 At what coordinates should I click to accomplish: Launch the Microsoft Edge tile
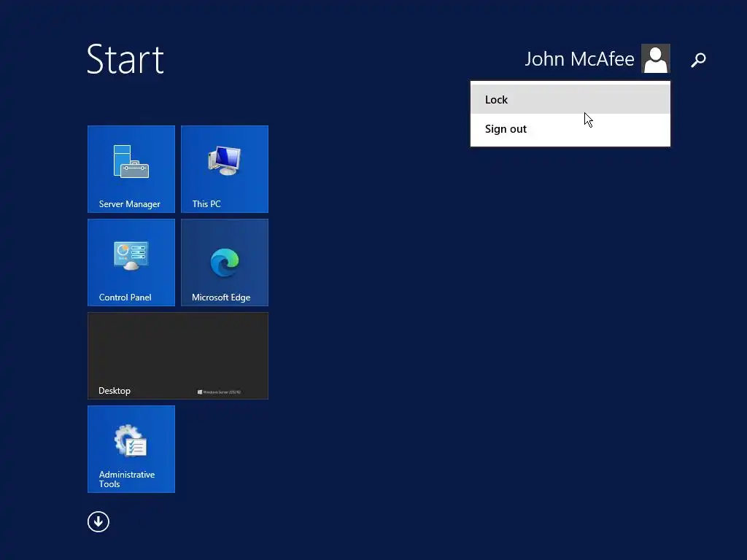[225, 262]
